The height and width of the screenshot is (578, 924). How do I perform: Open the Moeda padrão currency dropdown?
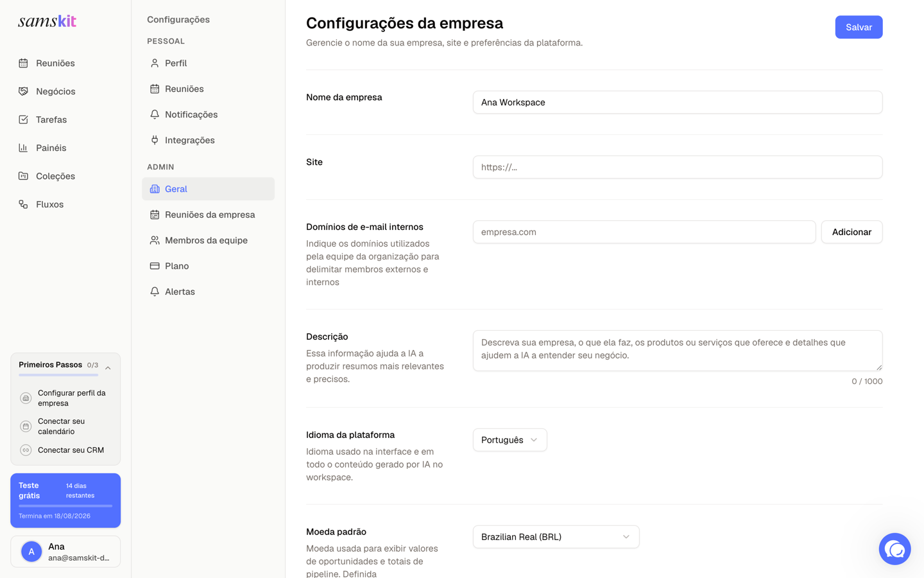pyautogui.click(x=556, y=537)
